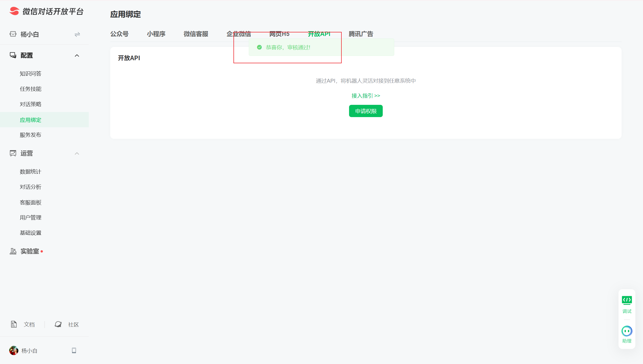This screenshot has width=643, height=364.
Task: Open the 助理 assistant robot icon
Action: [x=627, y=331]
